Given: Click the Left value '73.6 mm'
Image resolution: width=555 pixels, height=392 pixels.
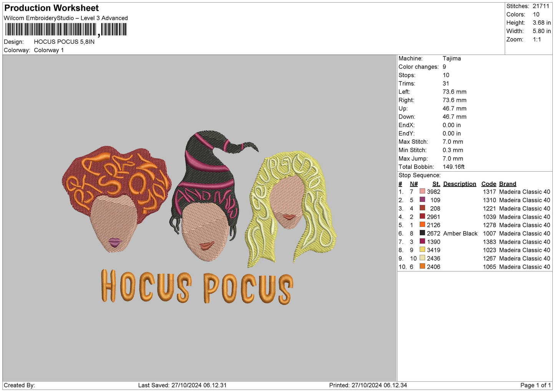Looking at the screenshot, I should (454, 92).
